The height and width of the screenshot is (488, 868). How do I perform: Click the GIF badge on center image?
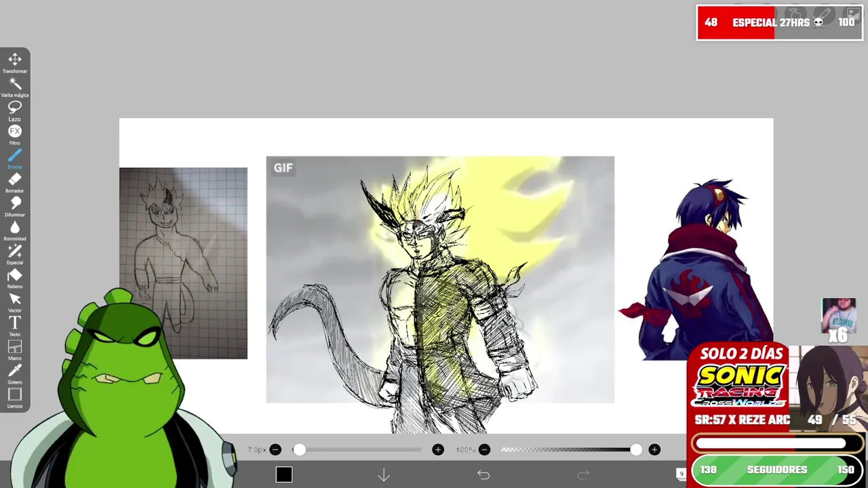tap(283, 167)
